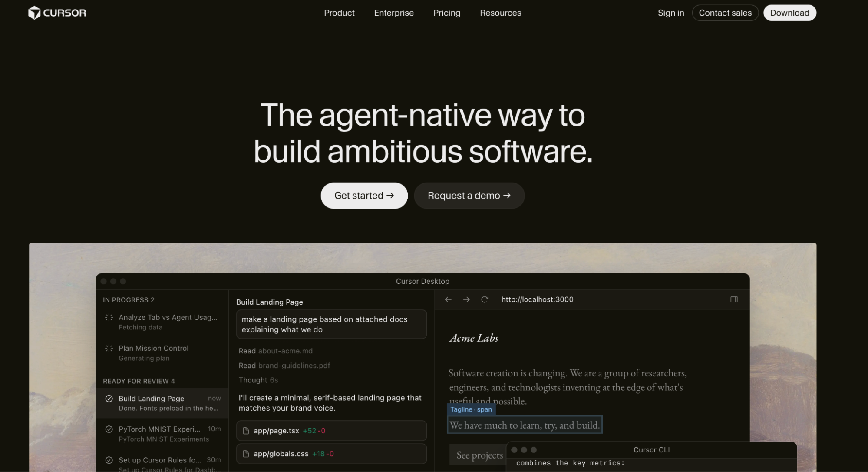Open the Product menu

tap(339, 13)
